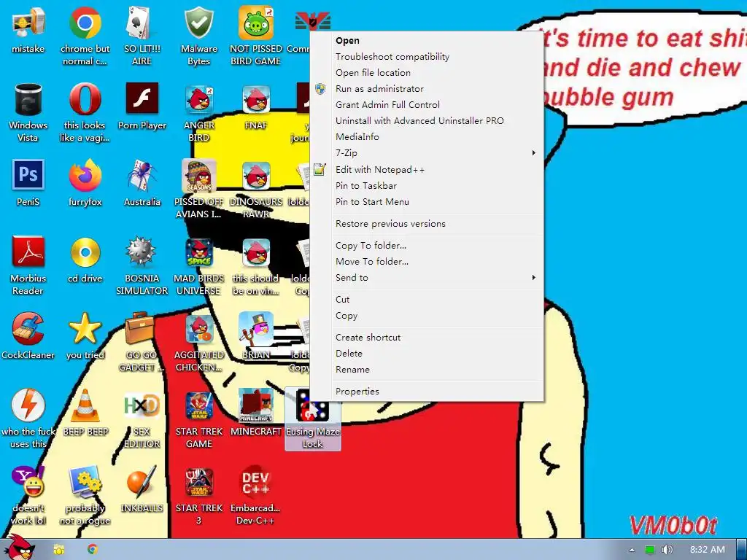The height and width of the screenshot is (560, 747).
Task: Click the 'Windows Vista' recycle bin icon
Action: (28, 113)
